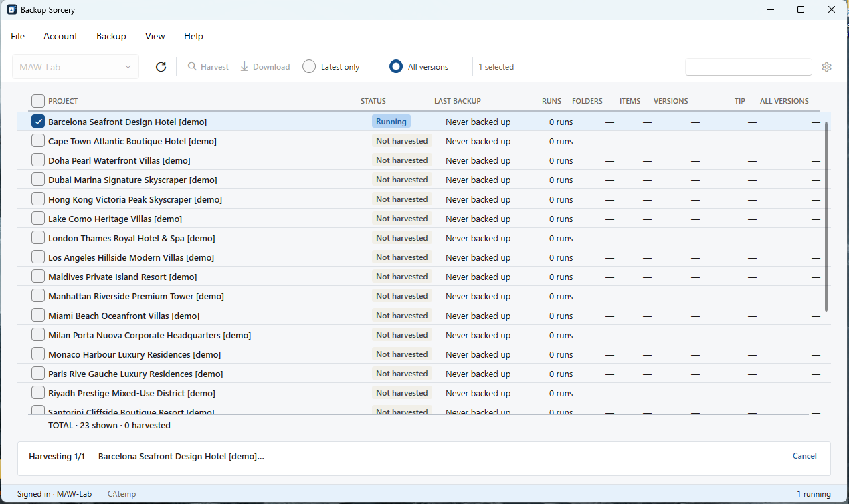Click Signed in MAW-Lab status text

pyautogui.click(x=54, y=494)
